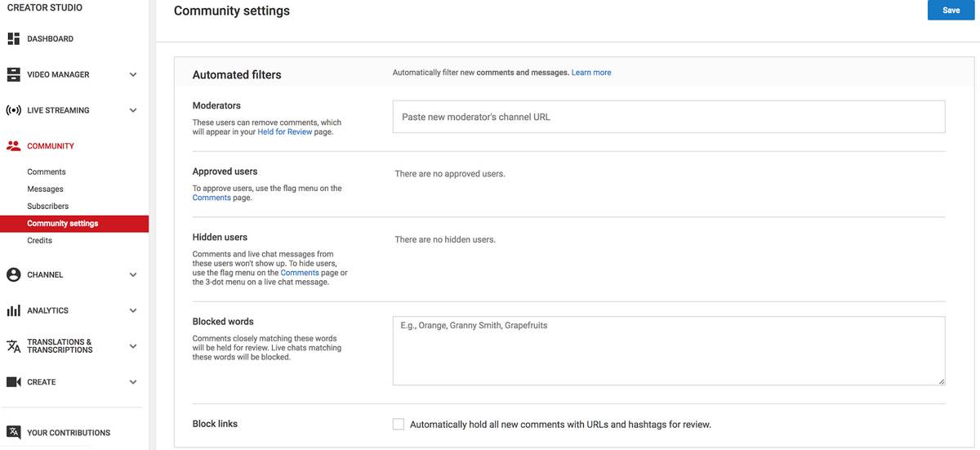Screen dimensions: 980x450
Task: Click the Create camera icon
Action: (x=13, y=382)
